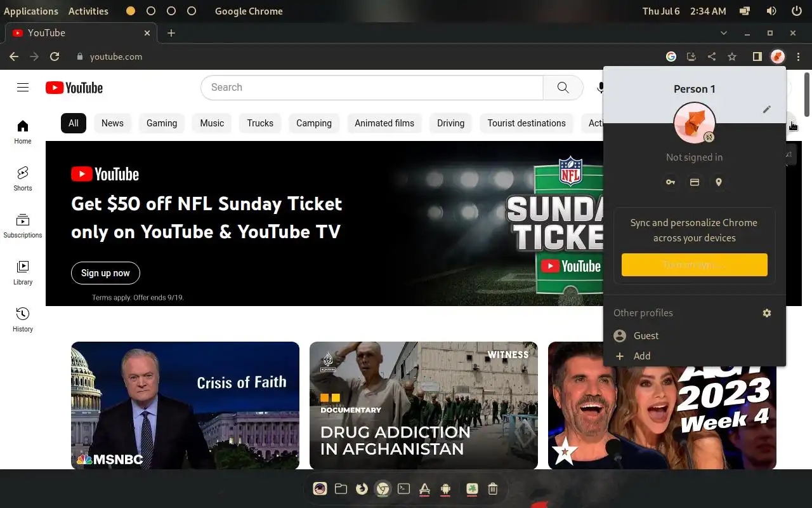Click the Google extension icon in toolbar
This screenshot has height=508, width=812.
[x=671, y=57]
